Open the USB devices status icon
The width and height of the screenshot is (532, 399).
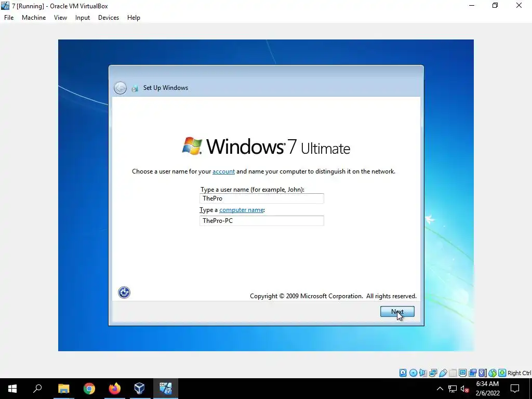pos(443,373)
